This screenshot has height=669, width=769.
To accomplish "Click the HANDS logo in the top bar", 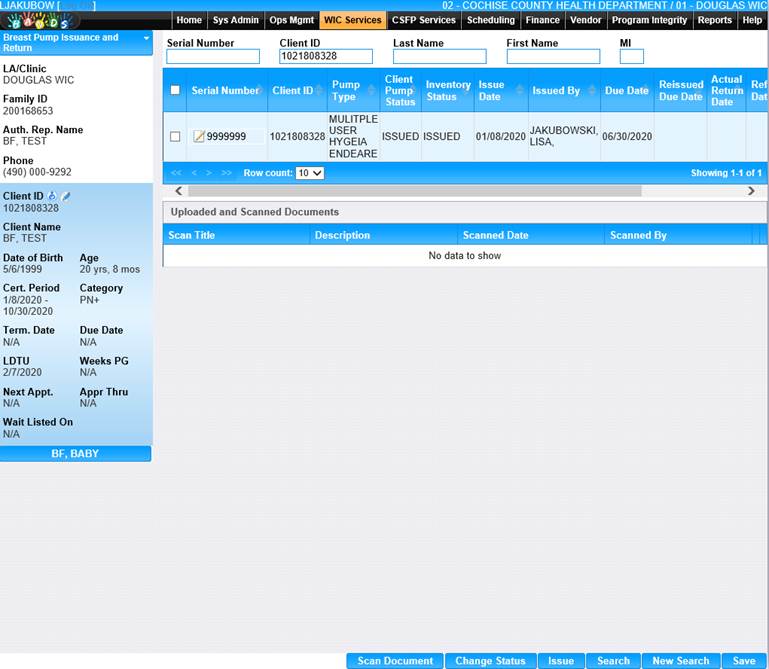I will click(39, 21).
